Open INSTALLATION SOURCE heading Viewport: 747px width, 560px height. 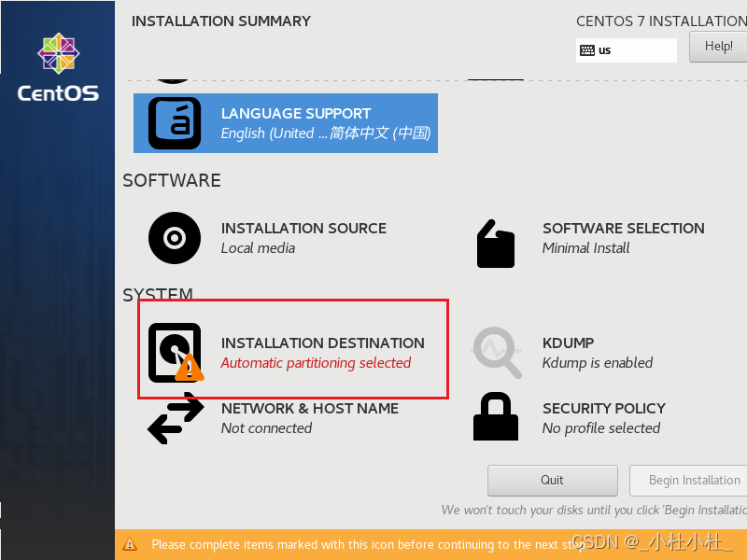[303, 228]
